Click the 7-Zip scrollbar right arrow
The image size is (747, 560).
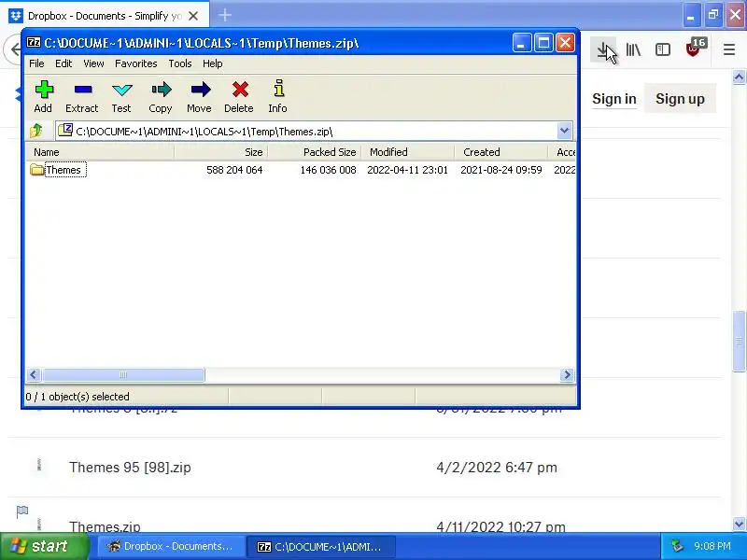coord(567,375)
